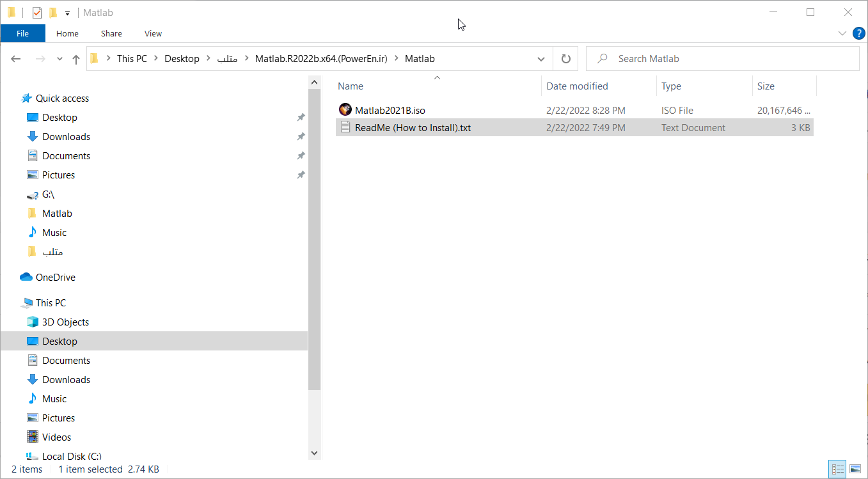Screen dimensions: 868x479
Task: Open the File menu
Action: pyautogui.click(x=22, y=33)
